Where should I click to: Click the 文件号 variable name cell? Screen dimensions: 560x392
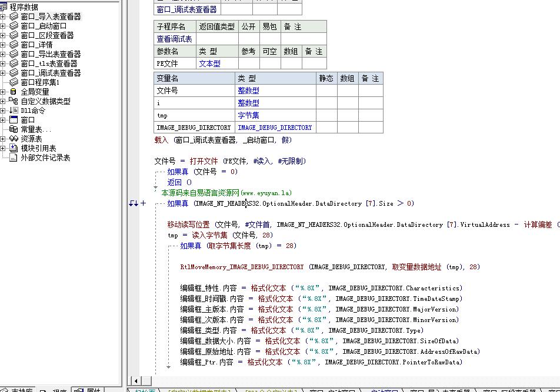click(194, 91)
